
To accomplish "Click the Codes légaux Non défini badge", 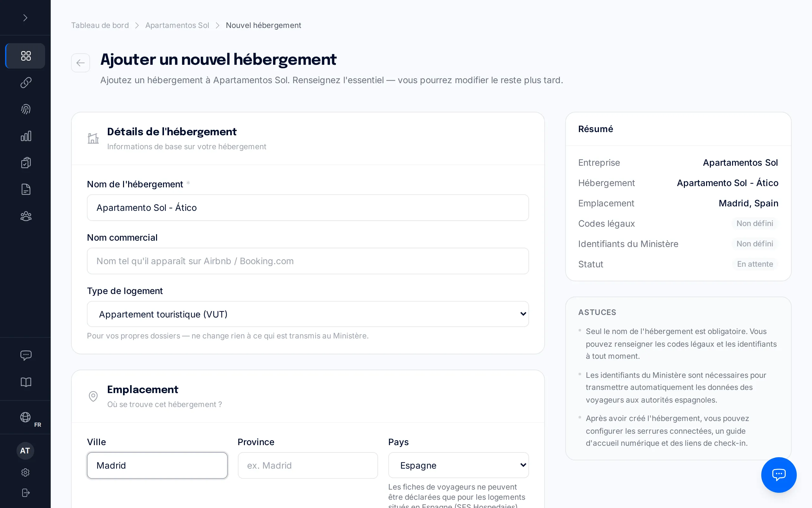I will click(x=755, y=224).
